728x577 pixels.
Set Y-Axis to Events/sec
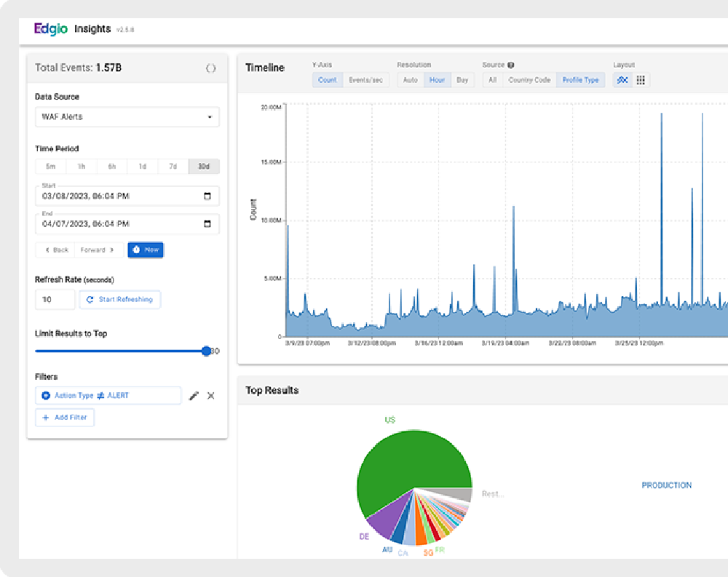pos(365,80)
